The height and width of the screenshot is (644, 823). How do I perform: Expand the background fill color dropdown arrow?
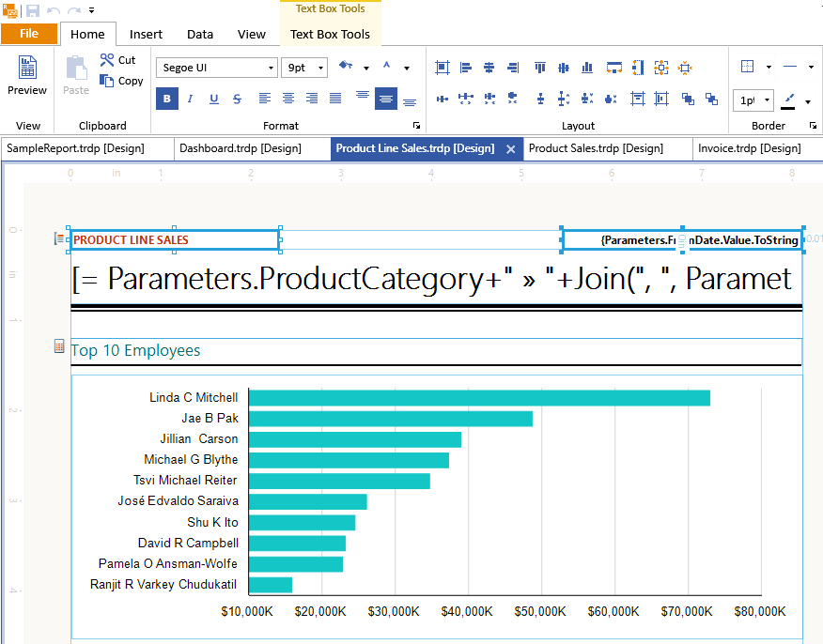(366, 69)
